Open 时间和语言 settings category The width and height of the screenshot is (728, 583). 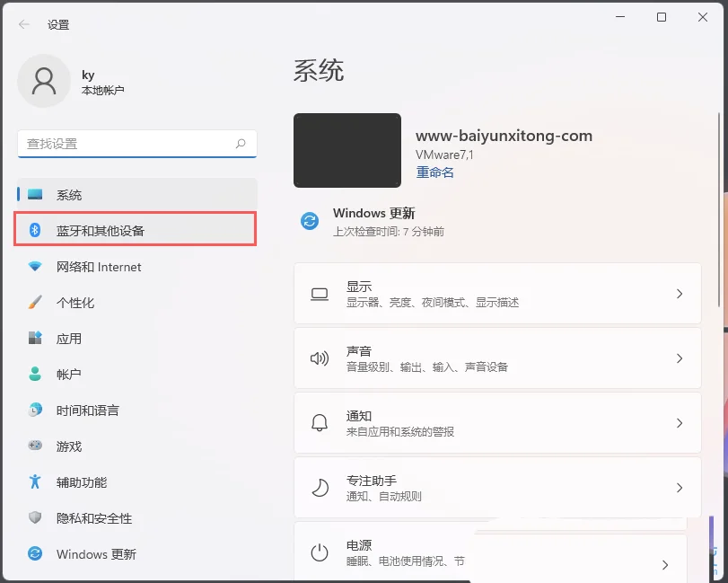[137, 411]
